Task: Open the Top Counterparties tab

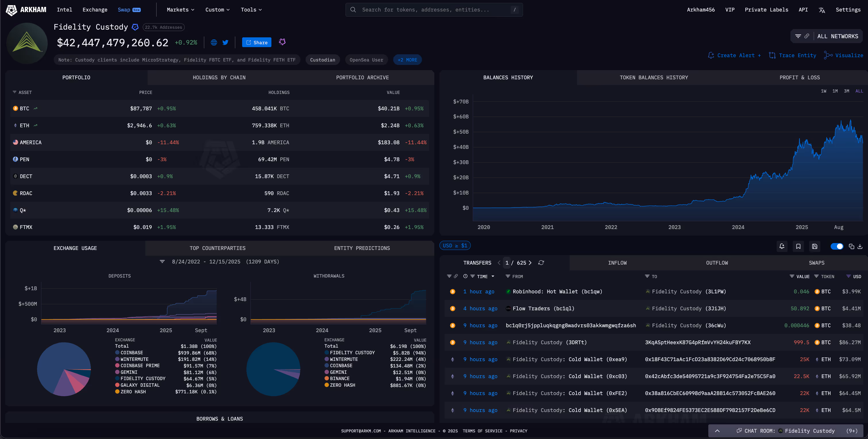Action: click(x=217, y=248)
